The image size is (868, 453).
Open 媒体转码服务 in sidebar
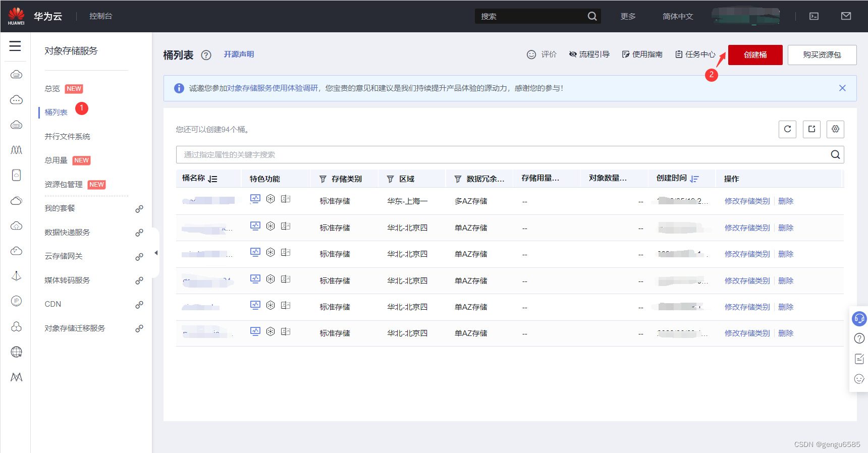(67, 280)
